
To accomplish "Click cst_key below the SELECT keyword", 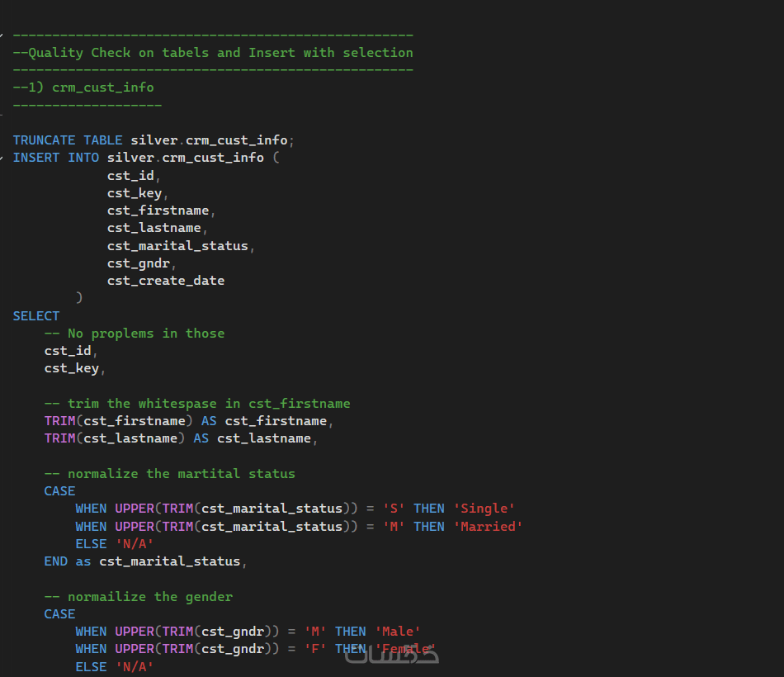I will tap(72, 368).
